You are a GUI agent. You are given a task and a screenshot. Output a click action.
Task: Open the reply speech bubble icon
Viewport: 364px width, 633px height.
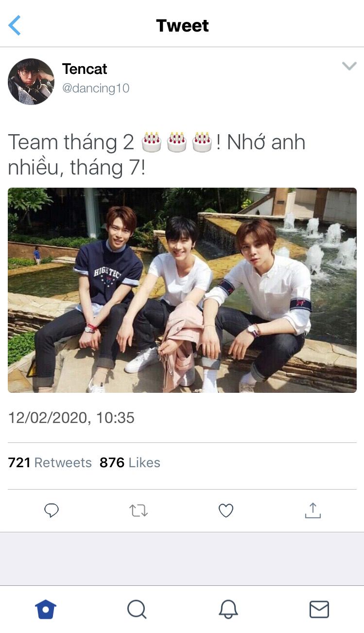52,510
